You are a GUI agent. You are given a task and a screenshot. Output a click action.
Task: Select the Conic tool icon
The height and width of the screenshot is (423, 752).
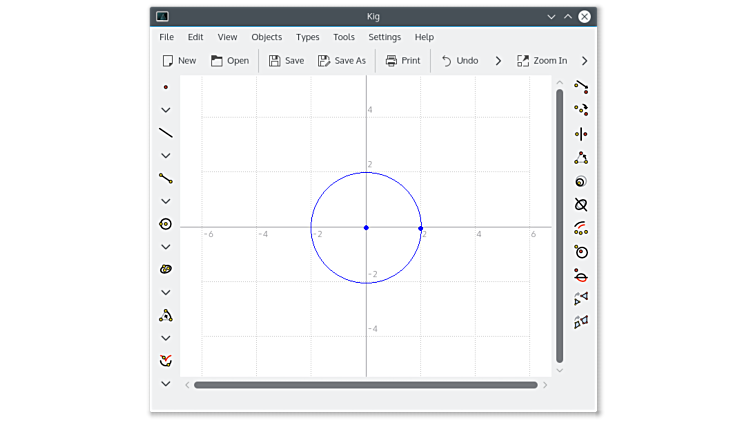pyautogui.click(x=166, y=269)
